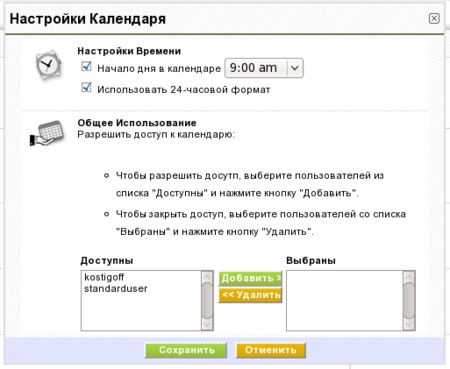Click the Выбраны list scrollbar thumb
This screenshot has height=369, width=450.
[x=409, y=301]
